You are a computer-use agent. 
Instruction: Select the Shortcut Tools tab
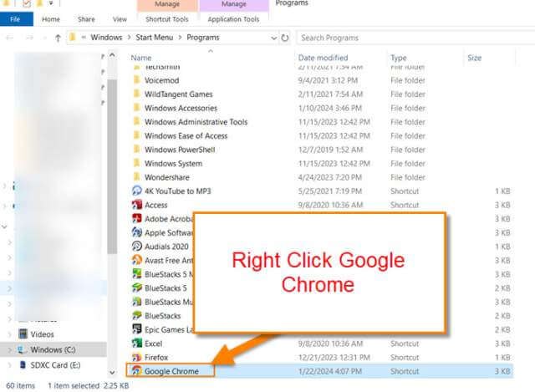(167, 19)
